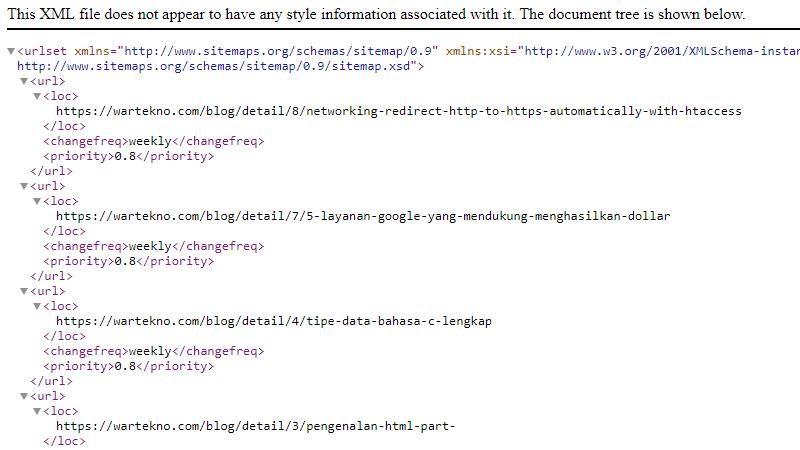The height and width of the screenshot is (450, 800).
Task: Collapse the first url node triangle
Action: point(24,81)
